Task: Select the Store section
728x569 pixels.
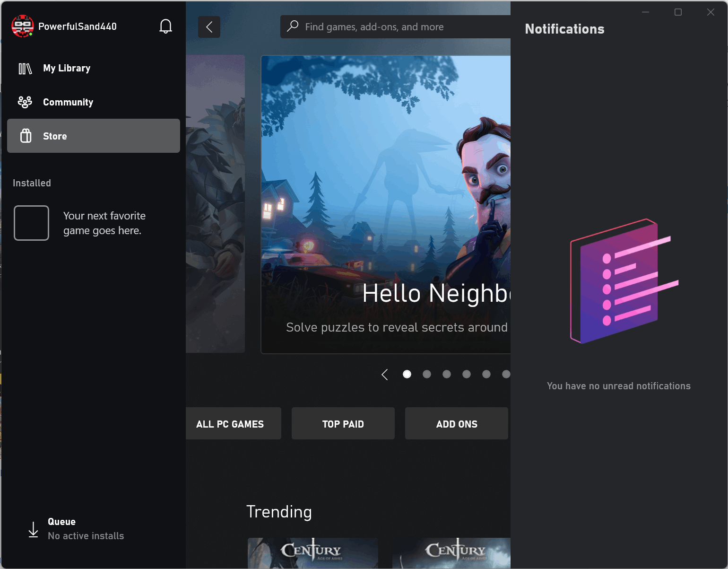Action: (x=94, y=136)
